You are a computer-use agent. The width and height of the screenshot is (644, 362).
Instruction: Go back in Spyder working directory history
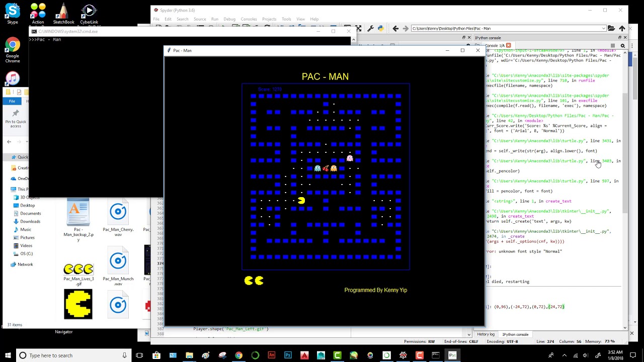click(395, 29)
